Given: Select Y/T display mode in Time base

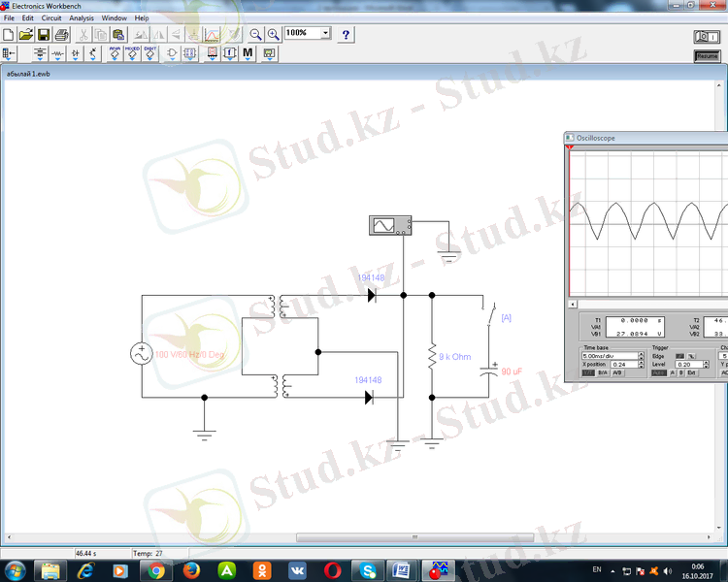Looking at the screenshot, I should [588, 372].
